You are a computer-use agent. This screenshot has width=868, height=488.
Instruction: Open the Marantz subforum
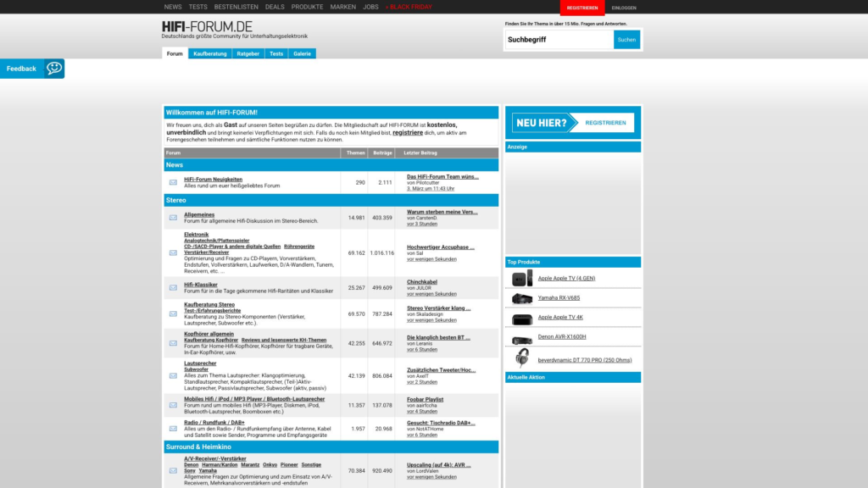point(250,465)
